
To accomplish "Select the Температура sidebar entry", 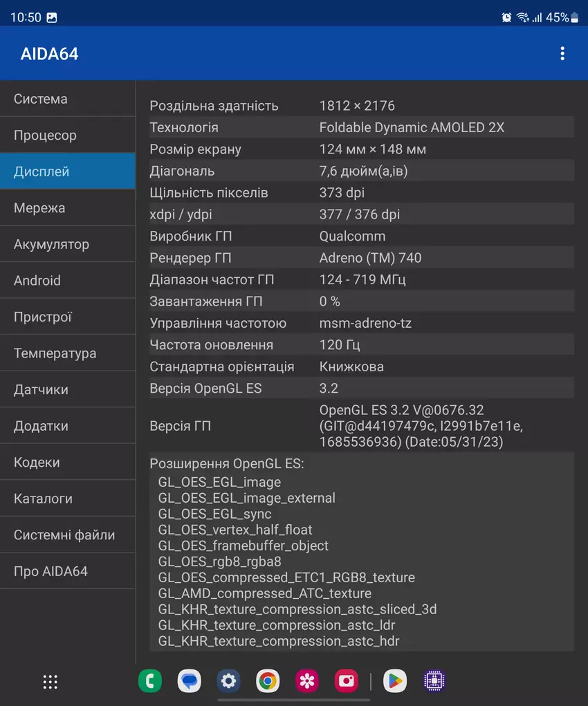I will 67,353.
